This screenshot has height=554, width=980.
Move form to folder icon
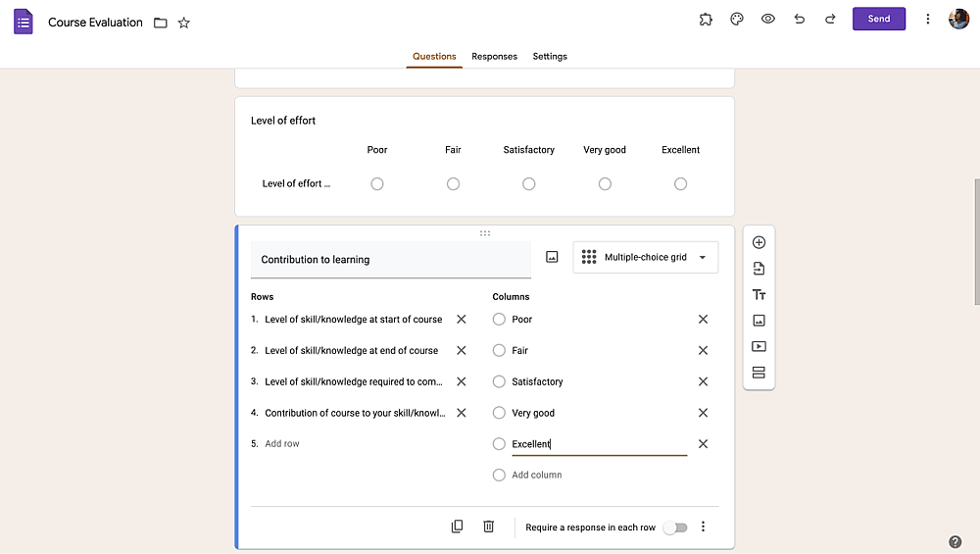click(161, 24)
